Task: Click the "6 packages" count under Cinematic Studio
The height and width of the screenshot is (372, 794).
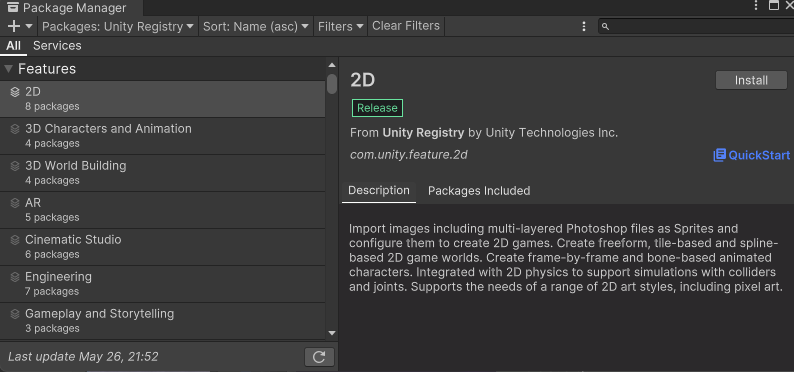Action: 52,255
